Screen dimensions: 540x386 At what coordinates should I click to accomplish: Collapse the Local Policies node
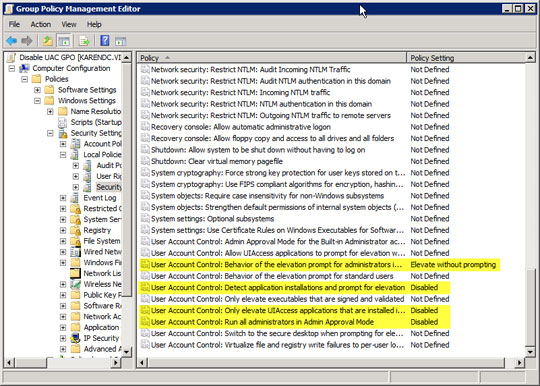pos(63,155)
